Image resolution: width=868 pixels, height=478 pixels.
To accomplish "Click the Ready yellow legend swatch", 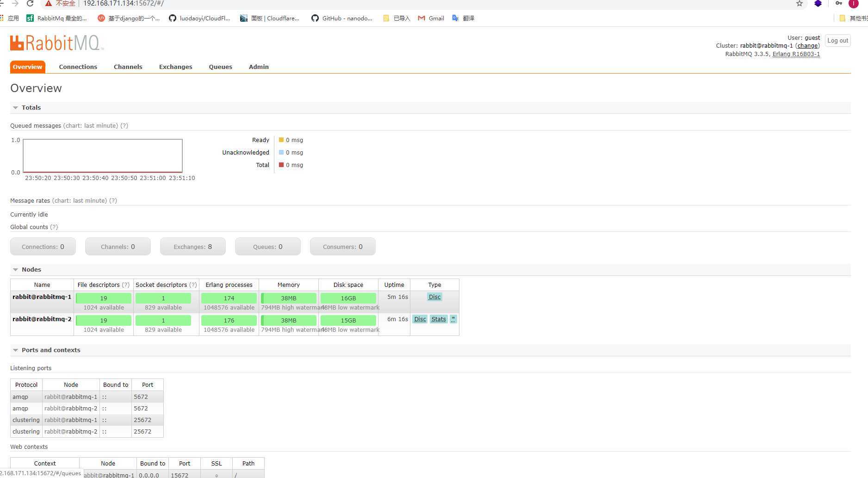I will point(281,140).
